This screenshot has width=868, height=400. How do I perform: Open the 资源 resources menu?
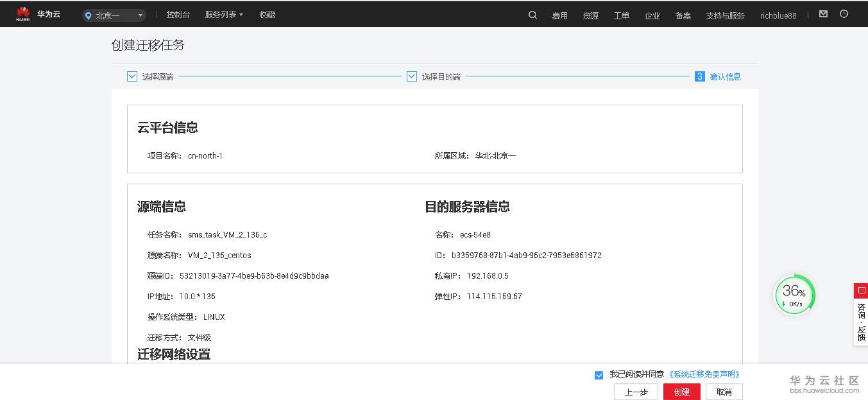pyautogui.click(x=591, y=15)
